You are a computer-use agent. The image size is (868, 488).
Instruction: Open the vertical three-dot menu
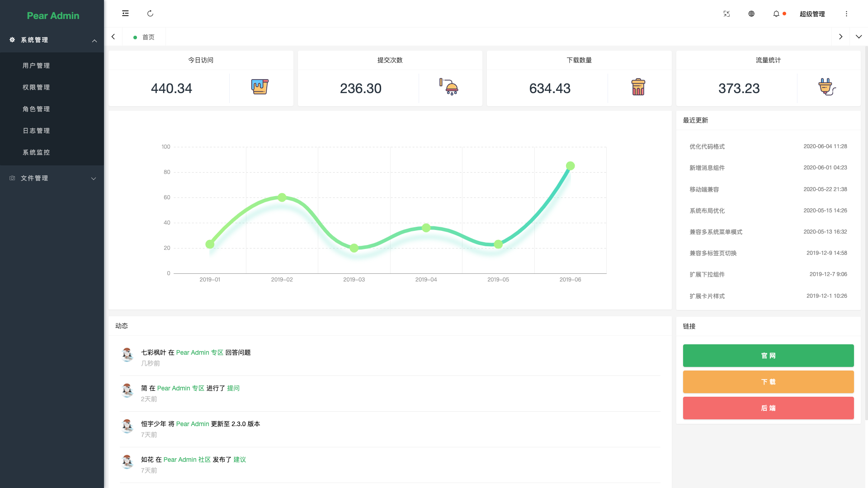point(846,14)
